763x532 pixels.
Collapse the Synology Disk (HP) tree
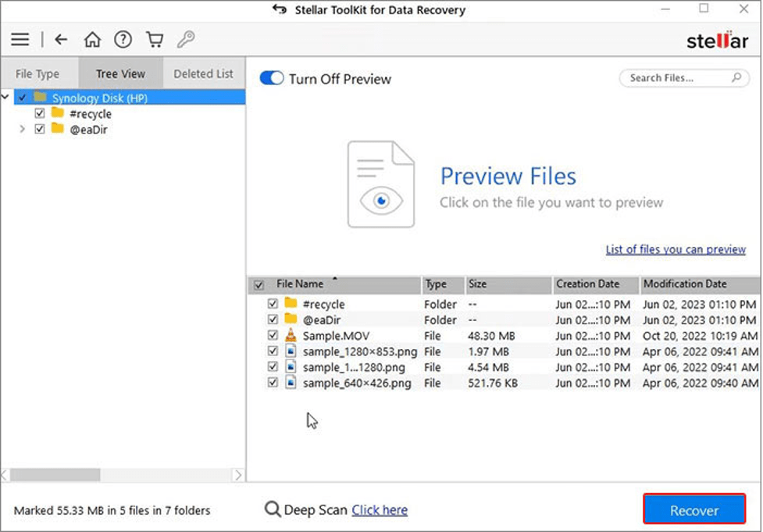point(5,97)
